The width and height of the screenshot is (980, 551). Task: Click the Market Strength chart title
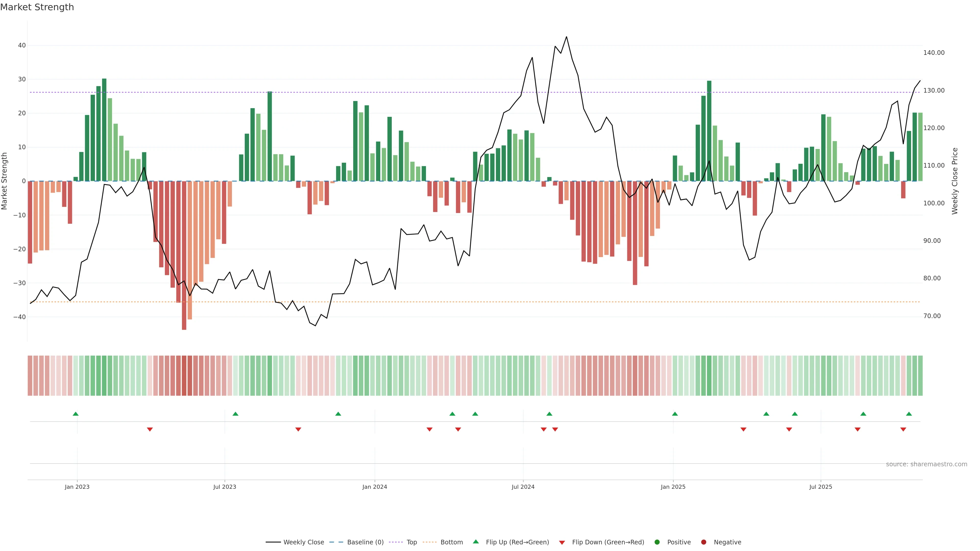[37, 7]
